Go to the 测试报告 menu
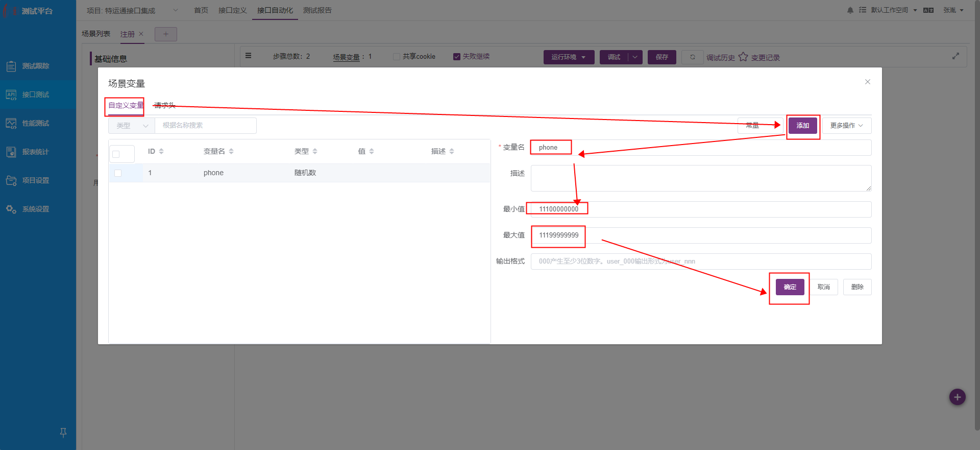This screenshot has width=980, height=450. pos(317,10)
